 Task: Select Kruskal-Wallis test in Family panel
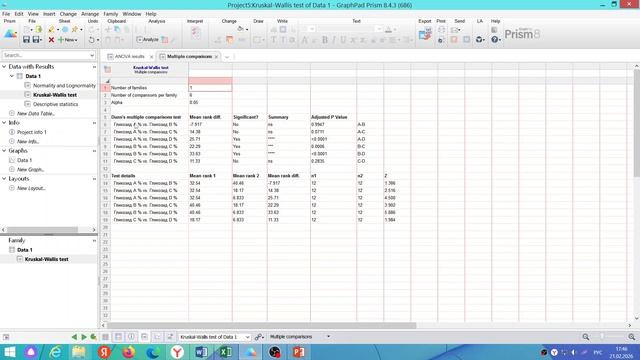click(x=46, y=259)
